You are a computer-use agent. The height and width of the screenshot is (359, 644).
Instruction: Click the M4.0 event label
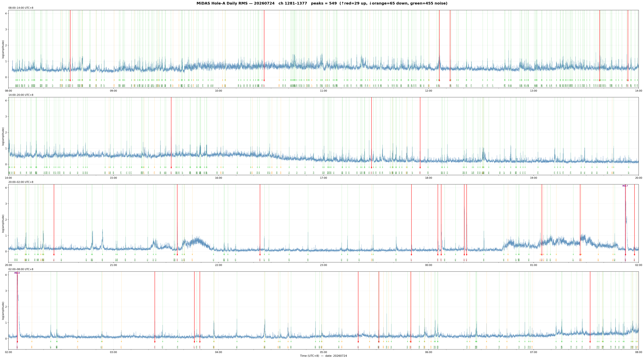pos(17,273)
